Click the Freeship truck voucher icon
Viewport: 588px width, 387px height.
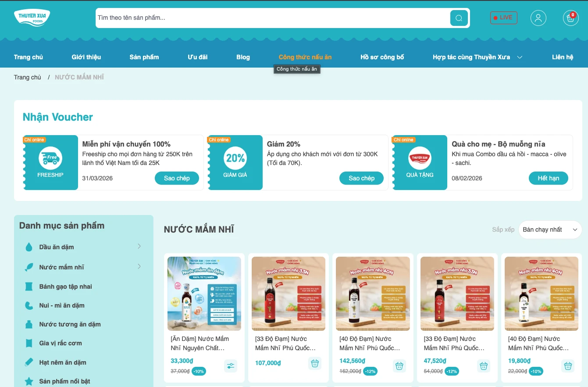(x=50, y=158)
